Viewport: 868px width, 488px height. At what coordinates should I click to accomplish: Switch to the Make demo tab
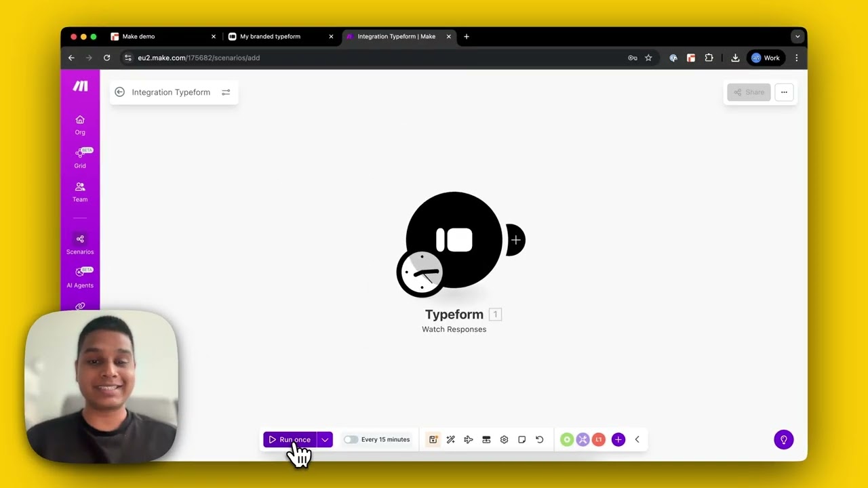coord(138,36)
